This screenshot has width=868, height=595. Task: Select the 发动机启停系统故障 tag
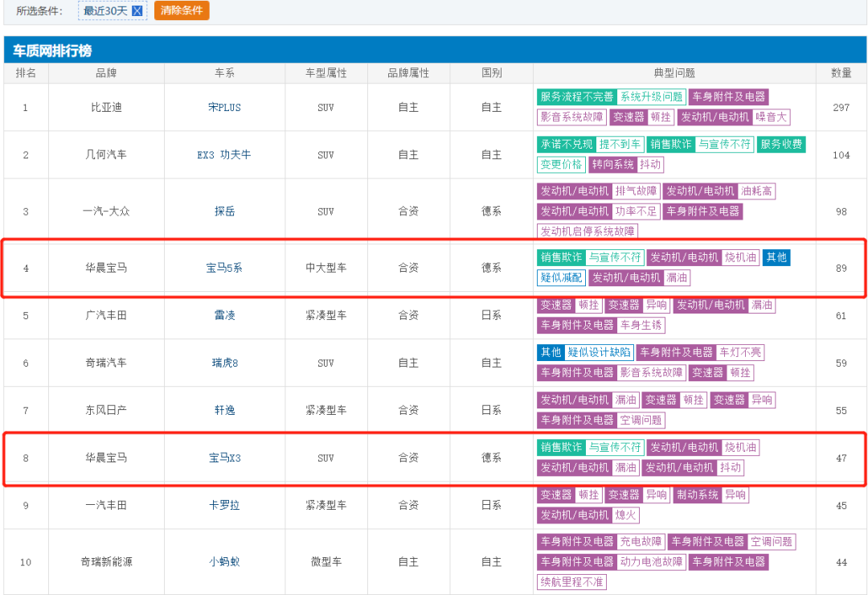588,231
